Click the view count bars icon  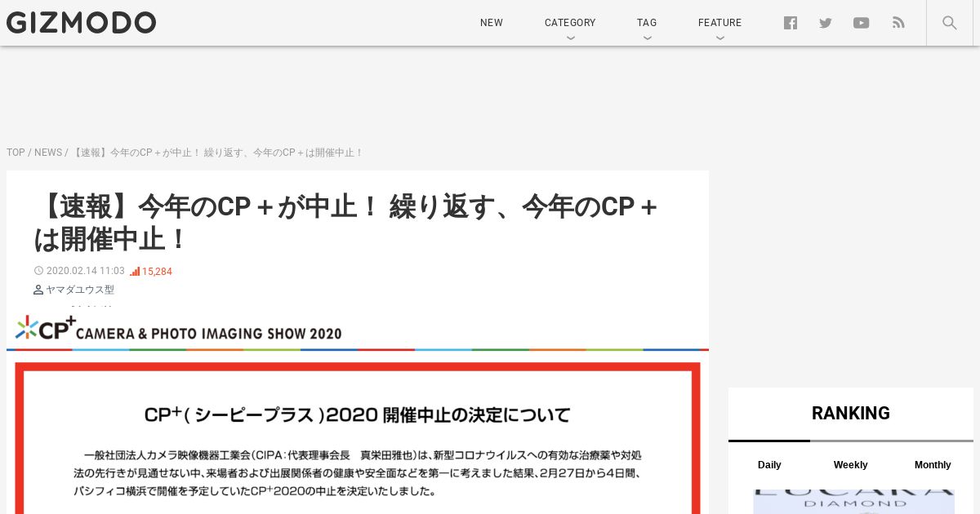[135, 272]
